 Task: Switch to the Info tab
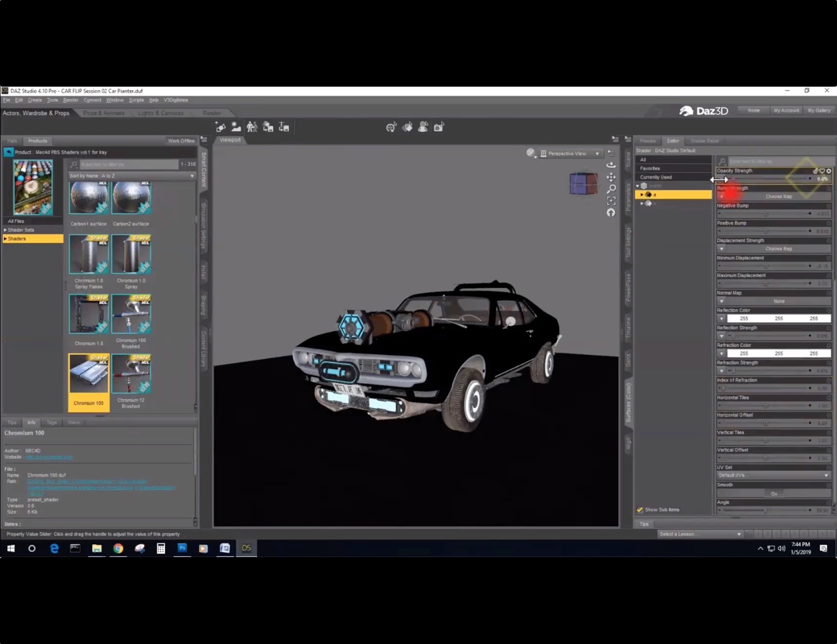[31, 422]
